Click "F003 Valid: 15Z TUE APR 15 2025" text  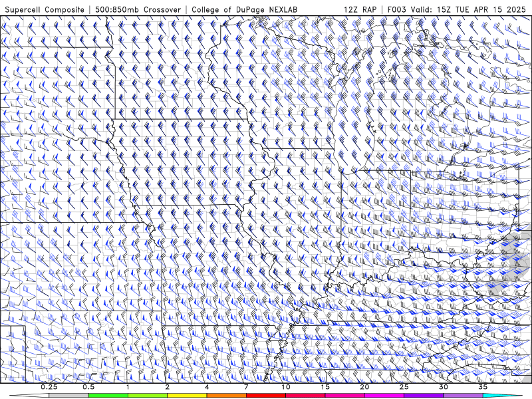coord(456,9)
